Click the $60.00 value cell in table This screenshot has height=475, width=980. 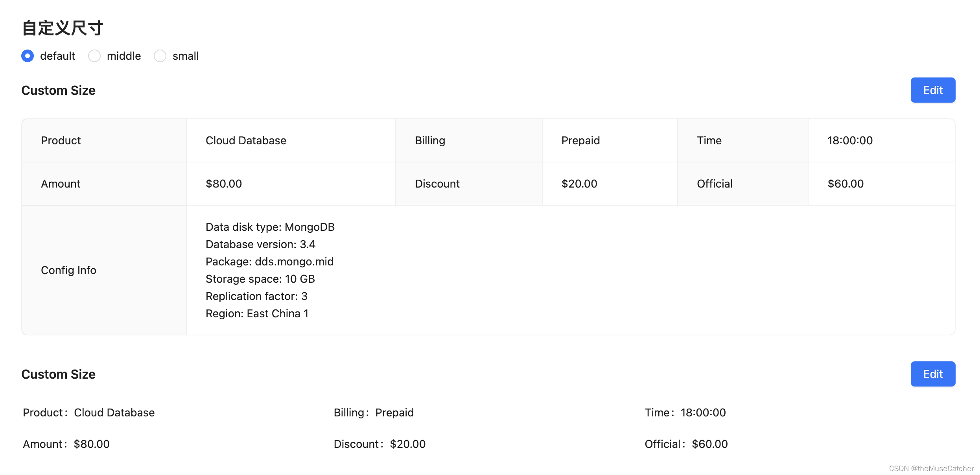pos(882,184)
